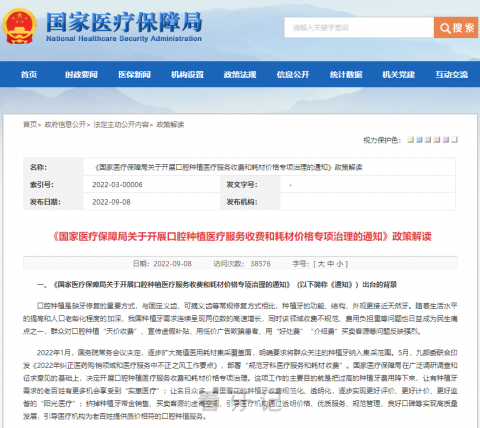Select the yellow eye-protection color swatch

click(410, 140)
